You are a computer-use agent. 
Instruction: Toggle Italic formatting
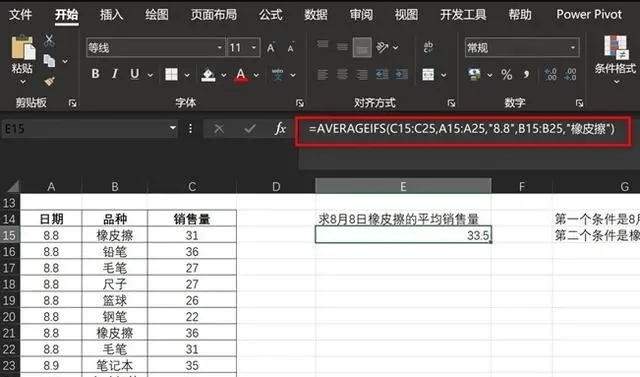click(x=115, y=74)
